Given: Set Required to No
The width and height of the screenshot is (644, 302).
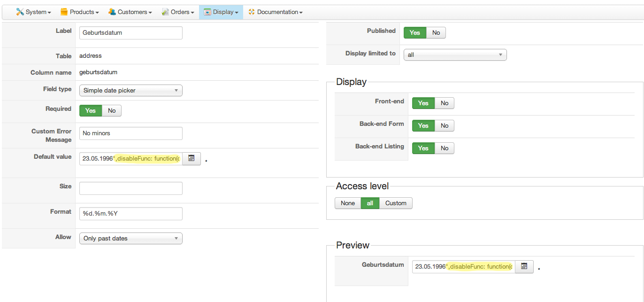Looking at the screenshot, I should (112, 111).
